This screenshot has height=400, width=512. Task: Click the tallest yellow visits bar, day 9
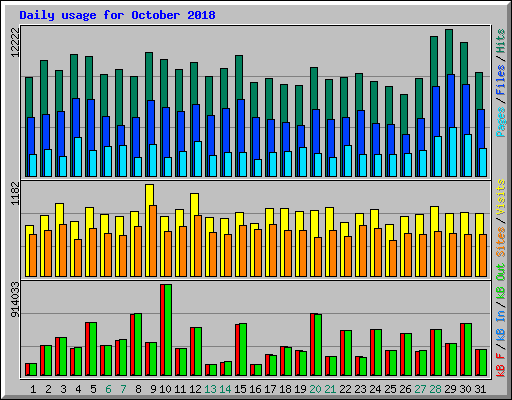coord(149,194)
